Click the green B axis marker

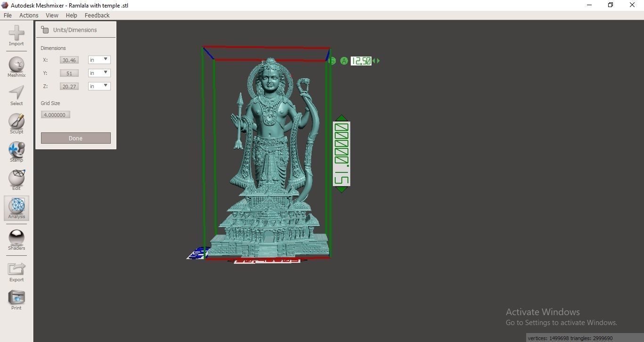click(332, 61)
